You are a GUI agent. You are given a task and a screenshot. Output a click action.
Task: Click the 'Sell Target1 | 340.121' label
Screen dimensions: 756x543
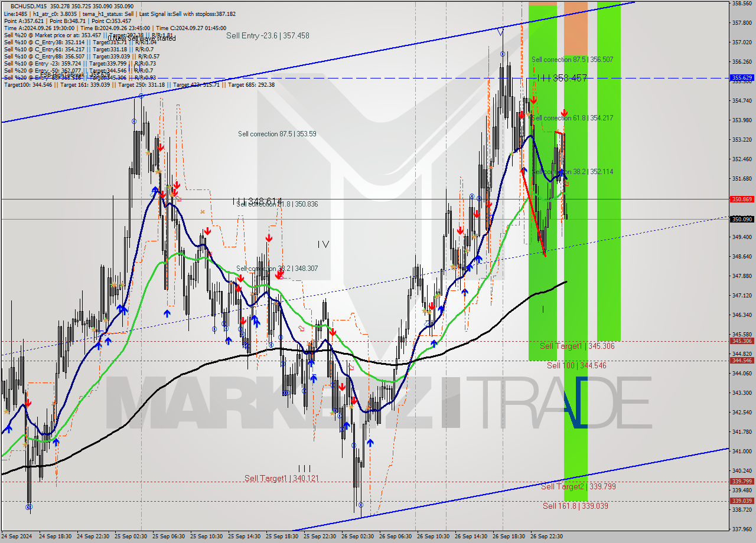[x=282, y=478]
